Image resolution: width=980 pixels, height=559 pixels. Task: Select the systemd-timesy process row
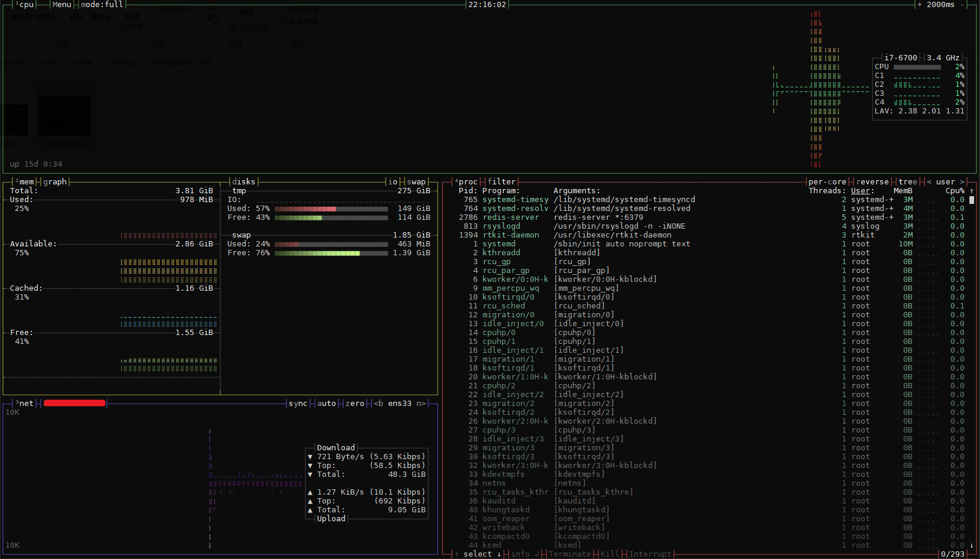(x=711, y=200)
